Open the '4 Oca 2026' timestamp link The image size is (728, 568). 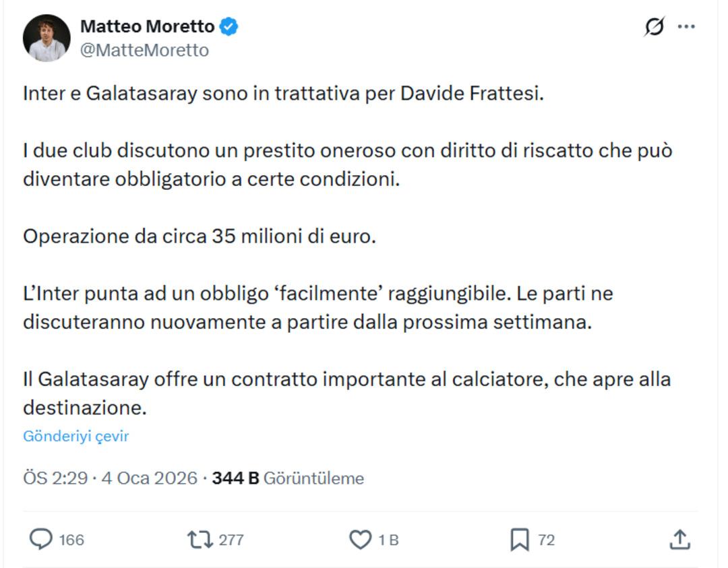pyautogui.click(x=149, y=478)
